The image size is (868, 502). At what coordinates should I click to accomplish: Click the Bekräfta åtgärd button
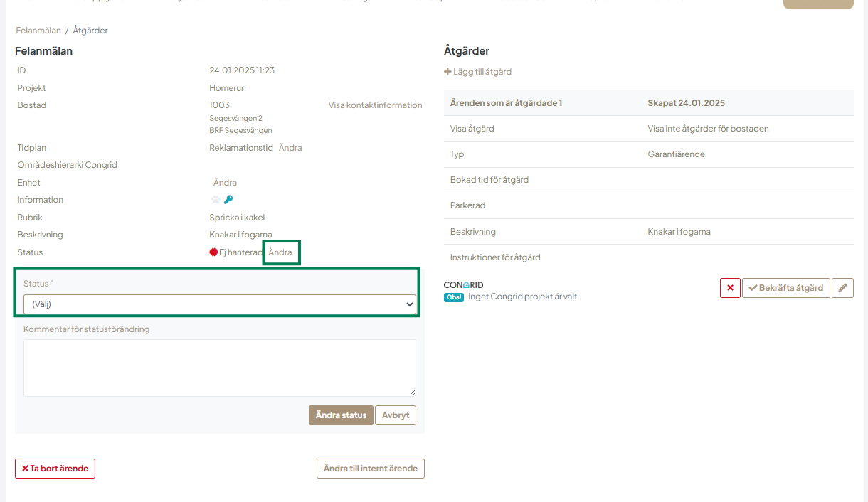(785, 288)
